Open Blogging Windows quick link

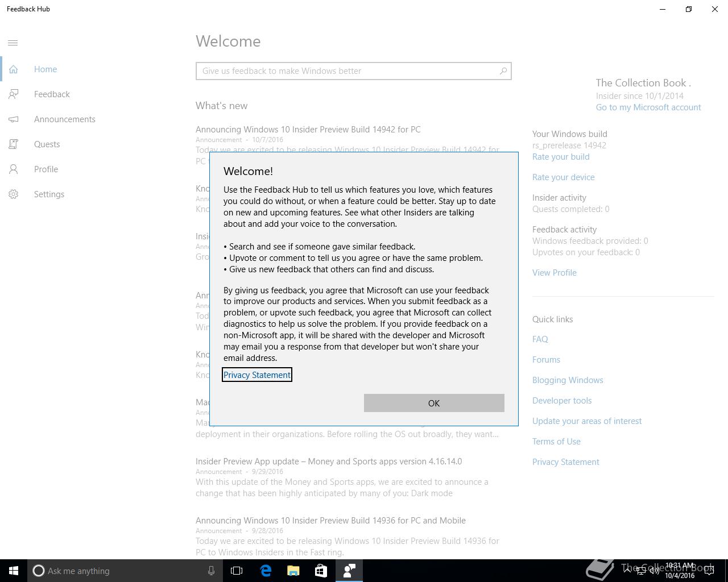568,380
